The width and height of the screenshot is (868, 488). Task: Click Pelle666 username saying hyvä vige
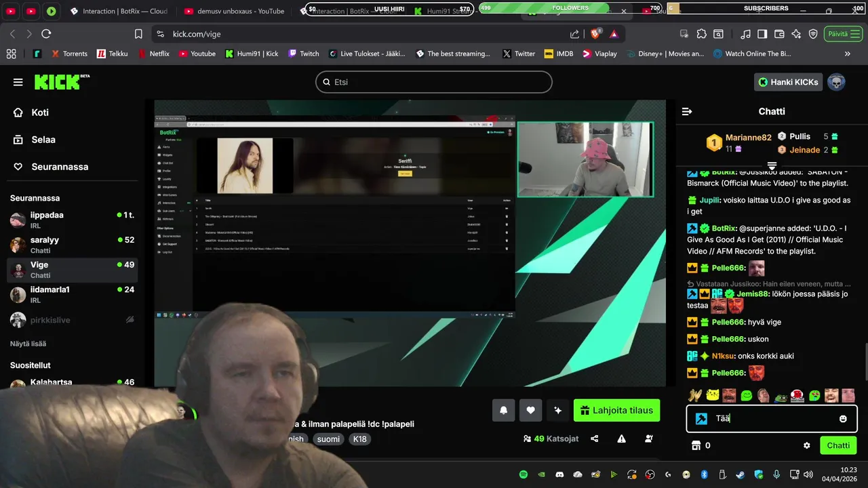[728, 322]
